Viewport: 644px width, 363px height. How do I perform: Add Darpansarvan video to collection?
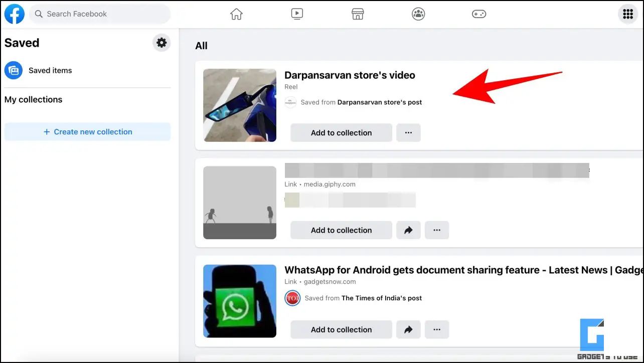click(341, 133)
